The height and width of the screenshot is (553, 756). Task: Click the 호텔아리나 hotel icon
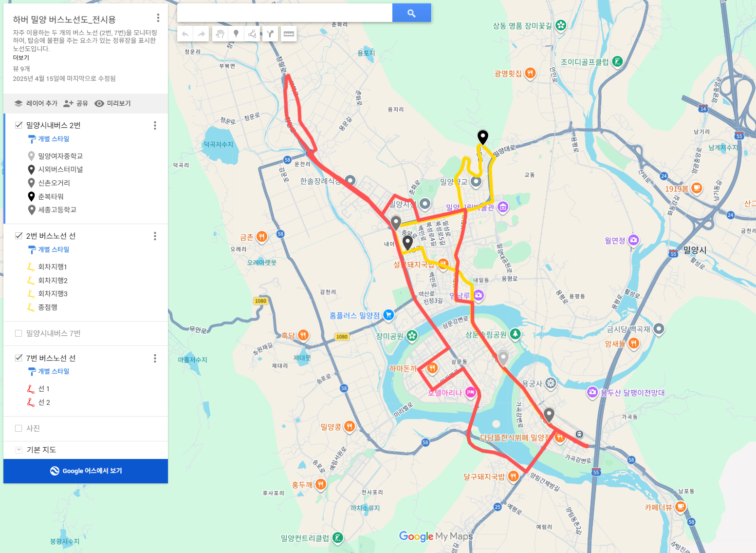pos(470,393)
